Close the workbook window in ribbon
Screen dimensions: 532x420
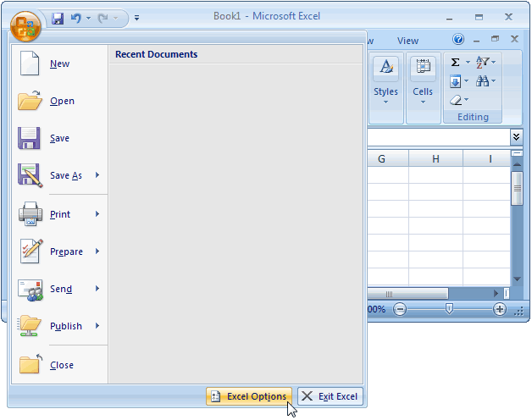(x=514, y=39)
